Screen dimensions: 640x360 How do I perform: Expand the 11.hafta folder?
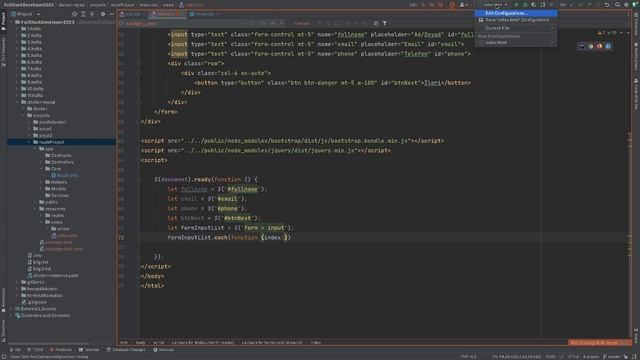(17, 96)
